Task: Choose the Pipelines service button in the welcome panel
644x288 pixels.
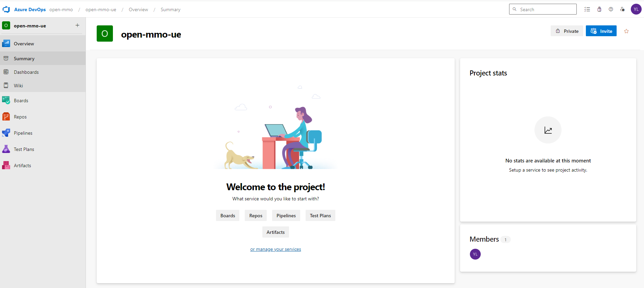Action: [286, 216]
